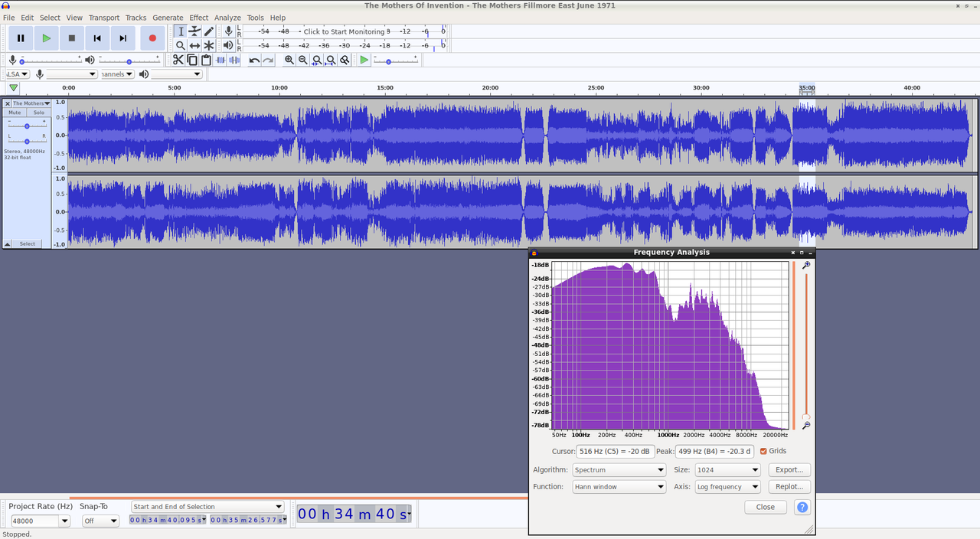980x539 pixels.
Task: Click Replot in Frequency Analysis
Action: pyautogui.click(x=789, y=487)
